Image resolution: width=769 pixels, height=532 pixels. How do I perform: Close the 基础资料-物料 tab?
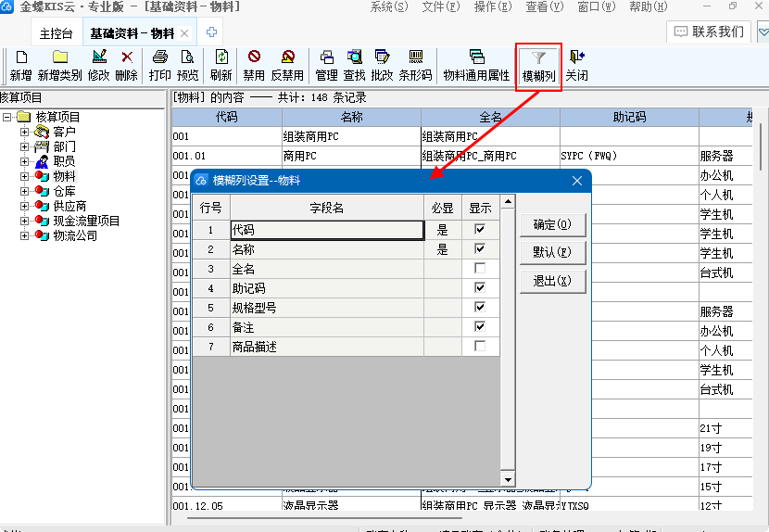(184, 33)
